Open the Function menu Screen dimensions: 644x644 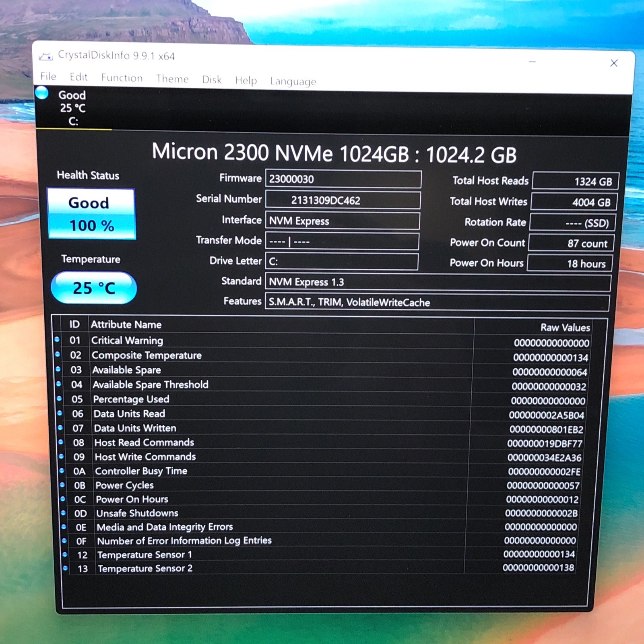tap(122, 78)
